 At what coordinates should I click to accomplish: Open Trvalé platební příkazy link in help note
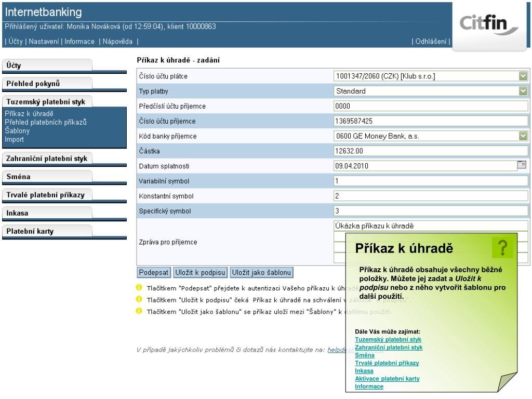(387, 363)
